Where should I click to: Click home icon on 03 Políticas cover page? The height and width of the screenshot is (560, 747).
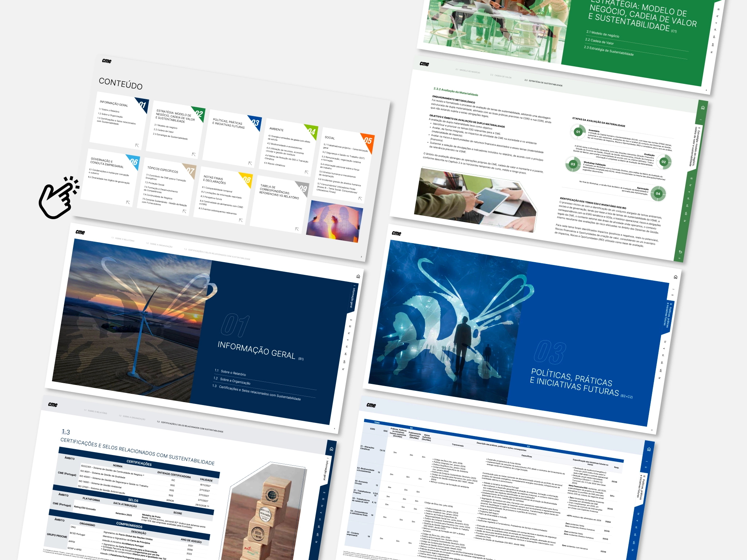click(676, 277)
